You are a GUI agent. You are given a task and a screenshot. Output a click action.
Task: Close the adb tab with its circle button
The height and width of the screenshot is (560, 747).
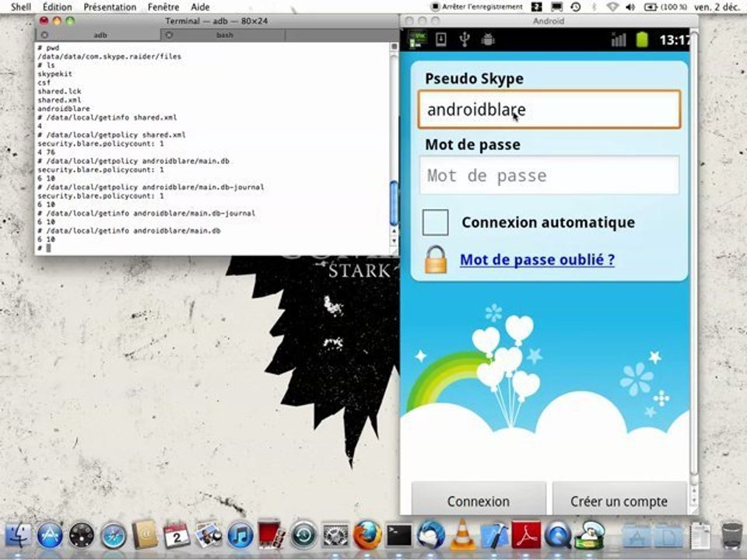(x=44, y=35)
